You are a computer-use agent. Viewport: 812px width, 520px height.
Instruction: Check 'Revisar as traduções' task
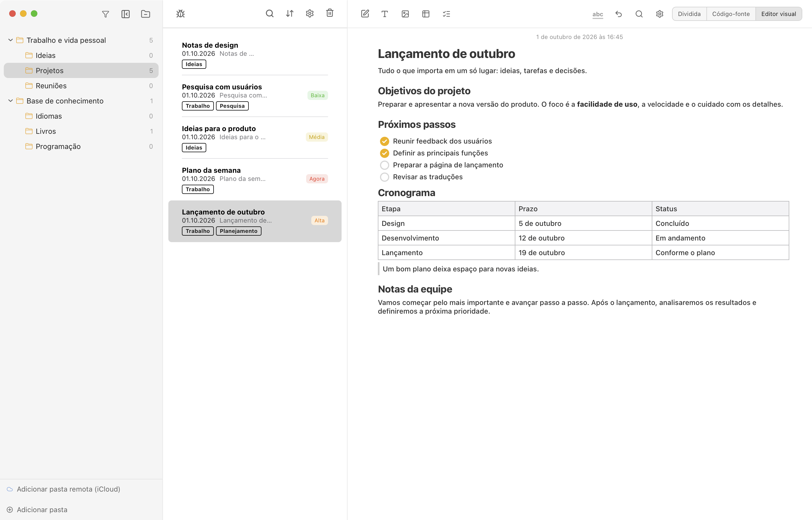pyautogui.click(x=384, y=177)
